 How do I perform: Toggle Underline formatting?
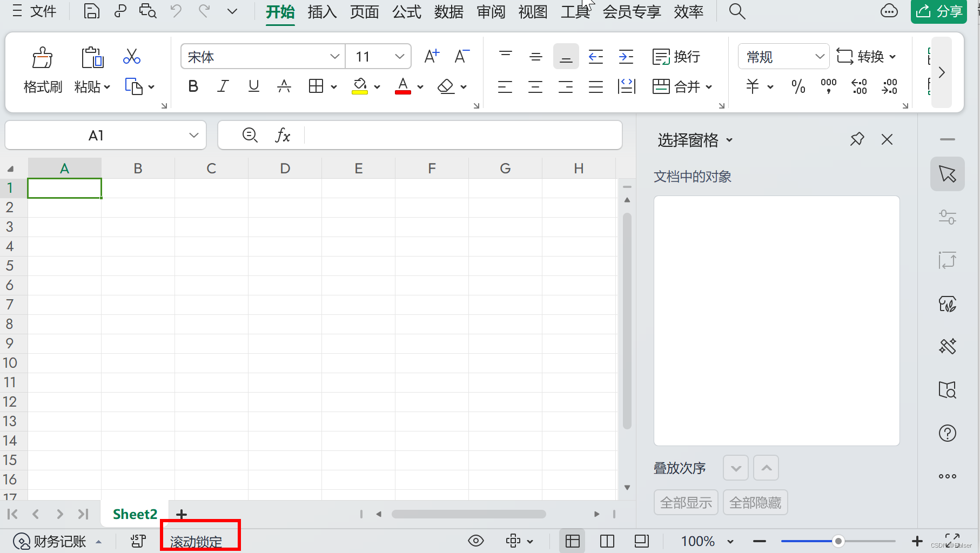click(x=253, y=86)
